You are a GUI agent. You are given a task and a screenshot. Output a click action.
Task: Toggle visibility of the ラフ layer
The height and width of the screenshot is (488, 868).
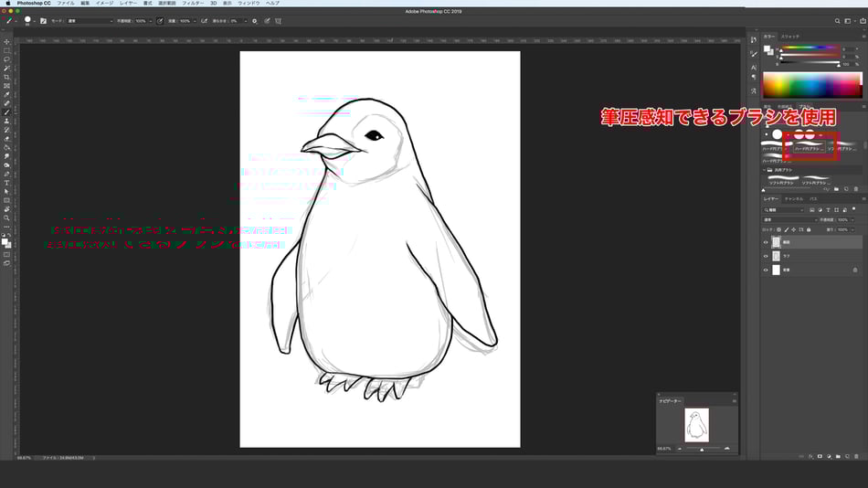(766, 257)
